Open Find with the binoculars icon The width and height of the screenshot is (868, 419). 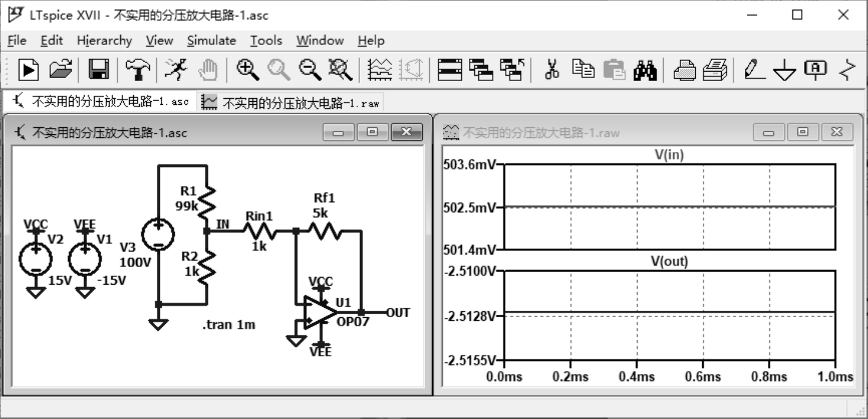point(645,70)
